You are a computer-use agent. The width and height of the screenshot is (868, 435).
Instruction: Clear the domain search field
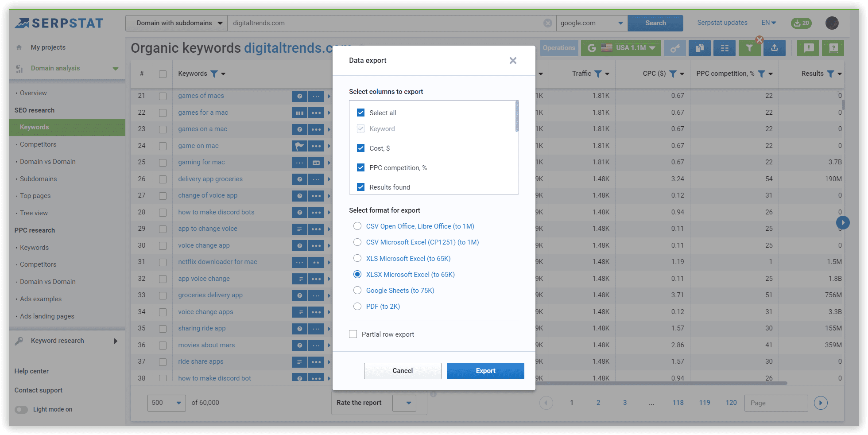point(548,23)
